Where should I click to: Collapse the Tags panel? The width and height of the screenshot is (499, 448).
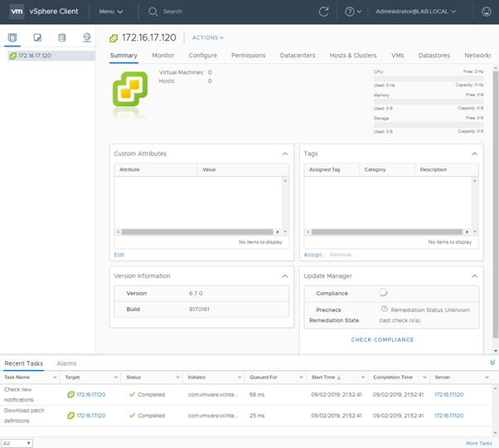(x=474, y=153)
